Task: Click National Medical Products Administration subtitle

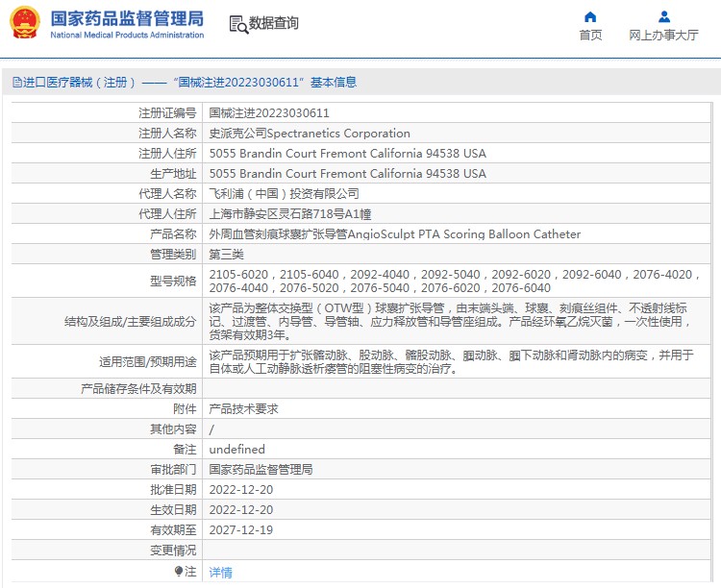Action: [127, 35]
